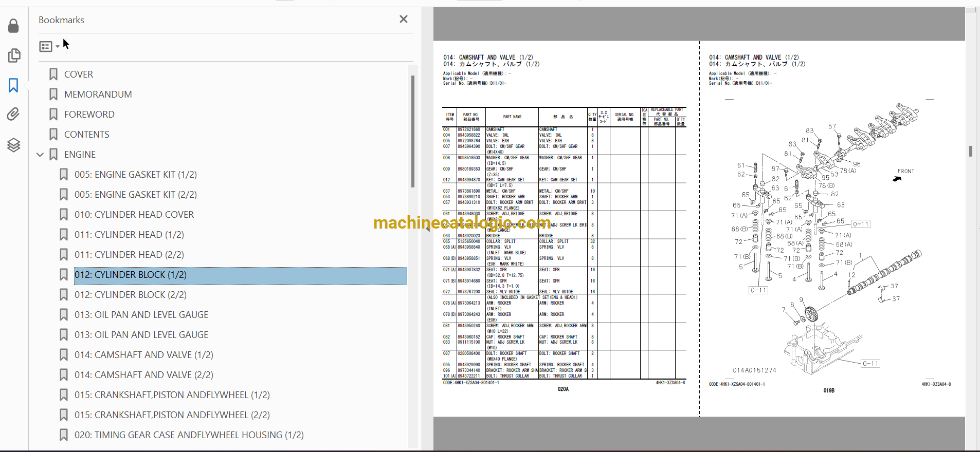Click the Bookmarks panel title

tap(61, 20)
